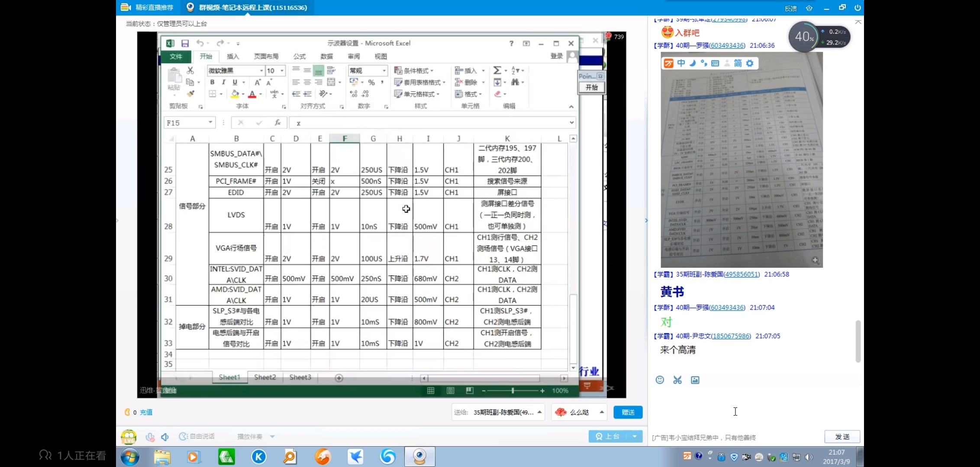This screenshot has width=980, height=467.
Task: Switch to Sheet2 worksheet tab
Action: tap(264, 377)
